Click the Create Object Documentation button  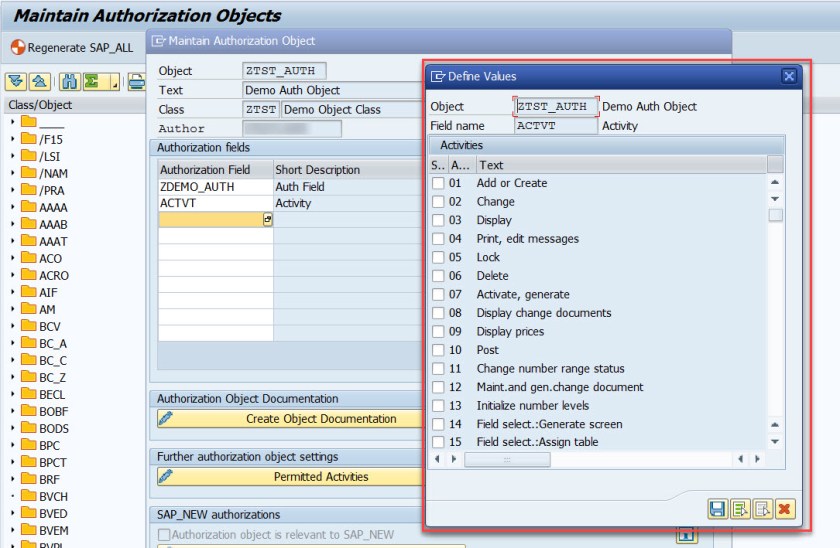pyautogui.click(x=292, y=418)
